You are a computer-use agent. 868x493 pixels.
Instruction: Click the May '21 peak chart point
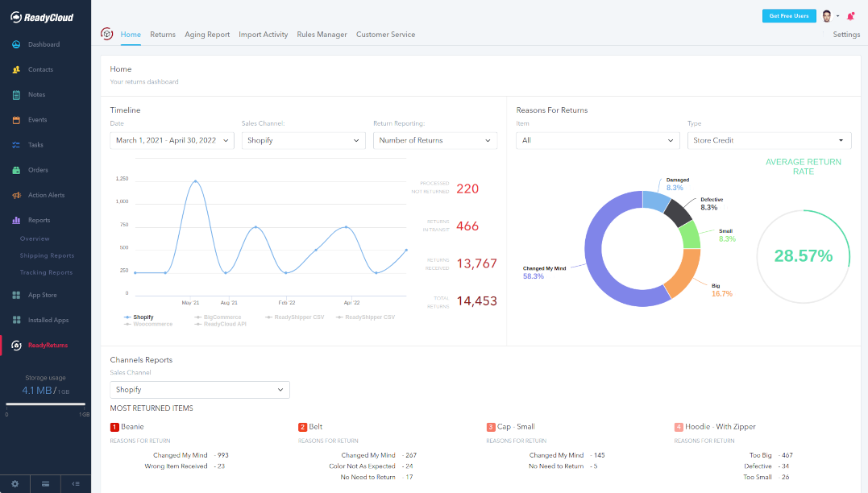tap(195, 181)
